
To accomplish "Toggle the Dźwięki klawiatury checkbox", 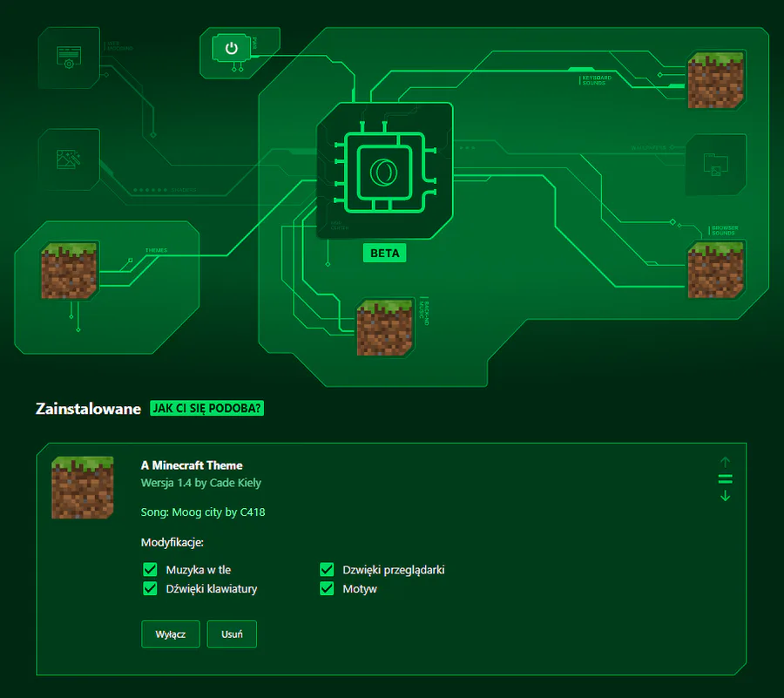I will tap(150, 588).
